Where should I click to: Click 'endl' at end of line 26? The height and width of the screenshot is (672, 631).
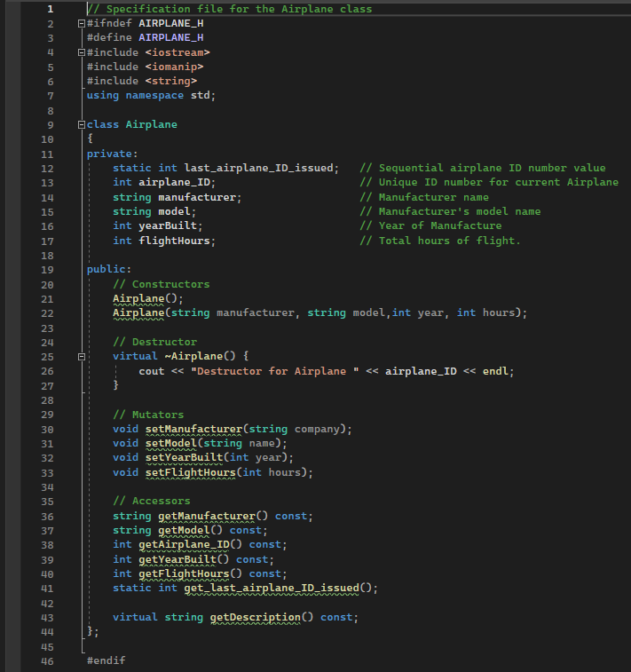click(495, 371)
